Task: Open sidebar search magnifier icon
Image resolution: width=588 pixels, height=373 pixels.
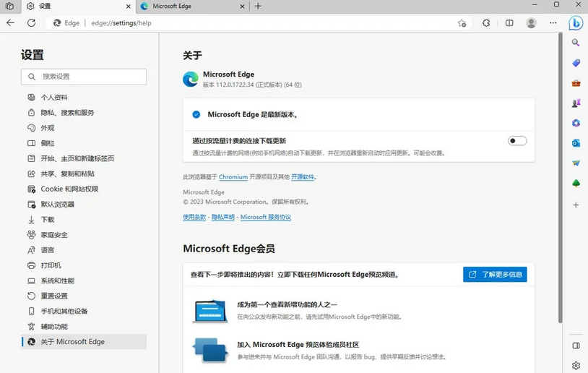Action: pos(576,43)
